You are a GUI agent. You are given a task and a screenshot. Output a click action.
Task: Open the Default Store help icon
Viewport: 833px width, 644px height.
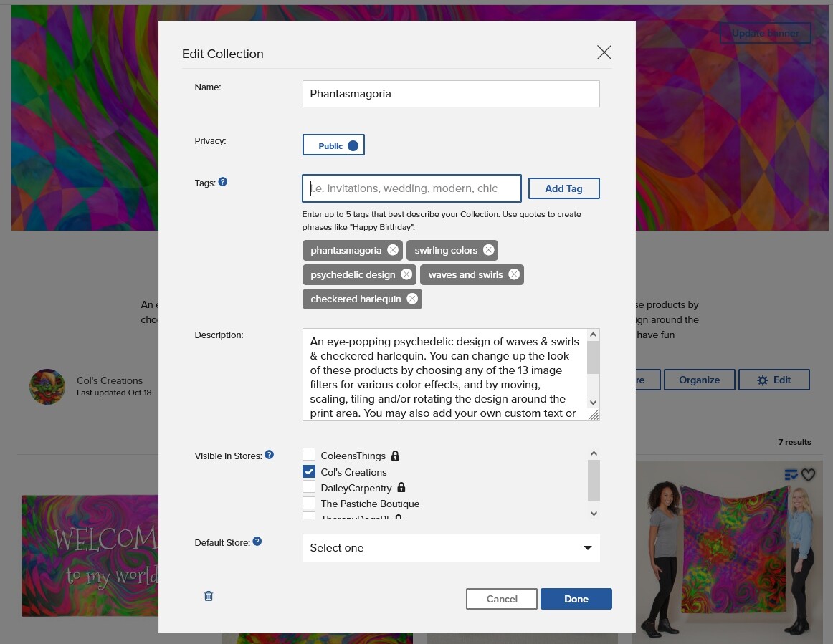coord(257,542)
